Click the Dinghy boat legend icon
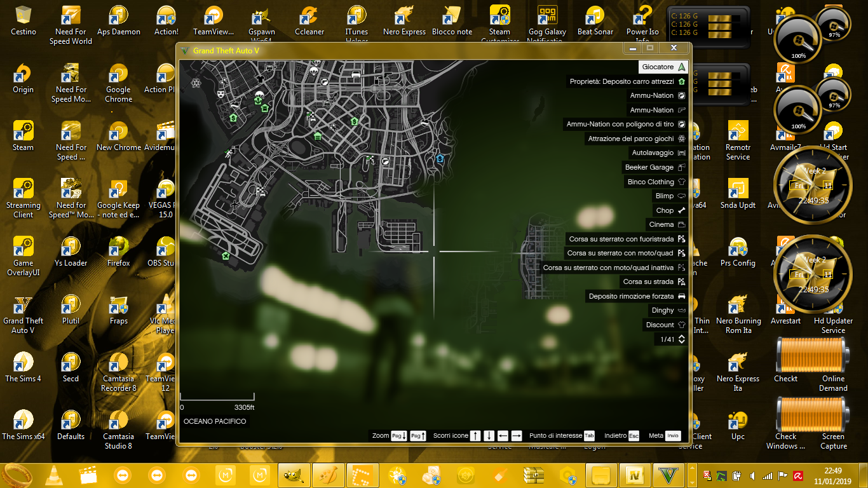868x488 pixels. click(681, 310)
